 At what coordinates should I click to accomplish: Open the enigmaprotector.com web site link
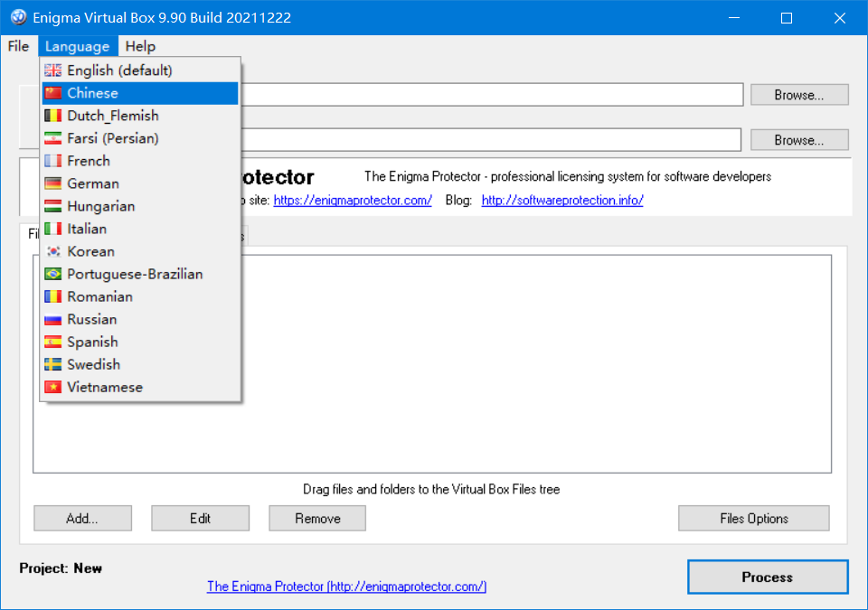(353, 201)
